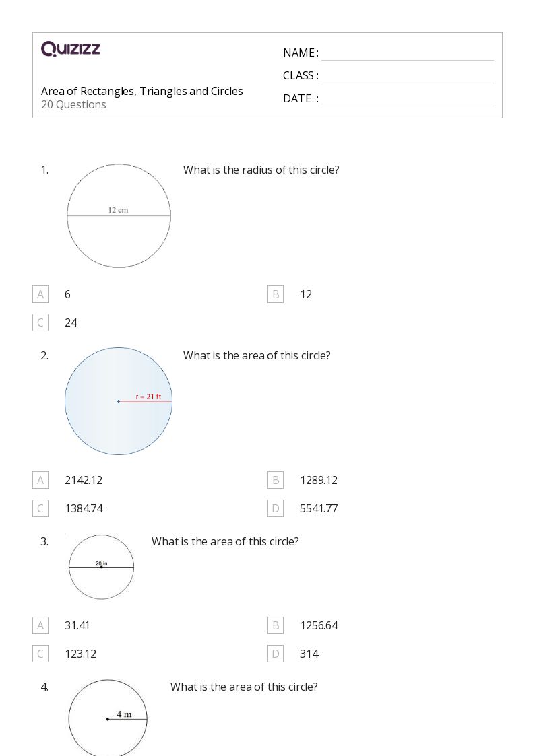Click the worksheet title Area of Rectangles, Triangles and Circles
Viewport: 535px width, 756px height.
pyautogui.click(x=141, y=91)
